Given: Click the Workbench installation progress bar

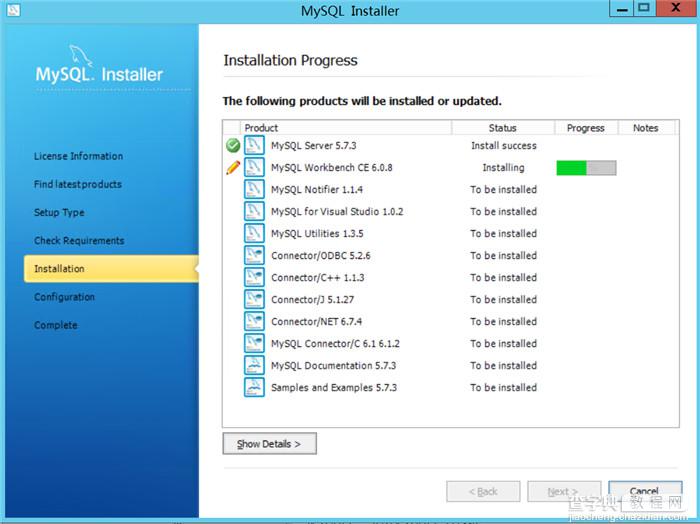Looking at the screenshot, I should pos(586,168).
